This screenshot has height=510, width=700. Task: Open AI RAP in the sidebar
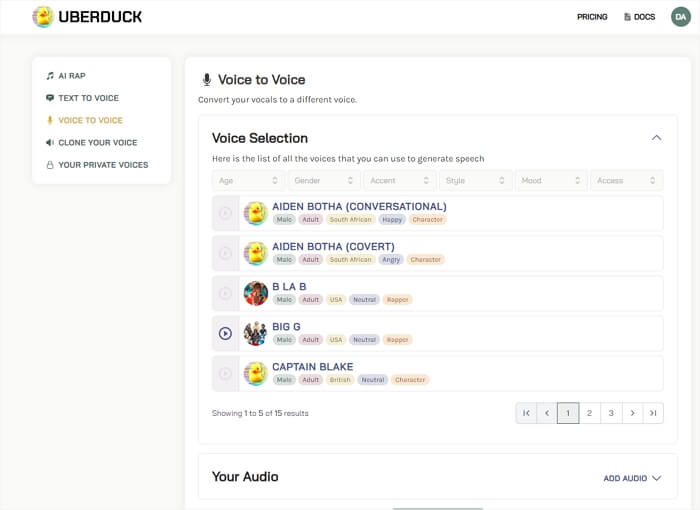66,76
